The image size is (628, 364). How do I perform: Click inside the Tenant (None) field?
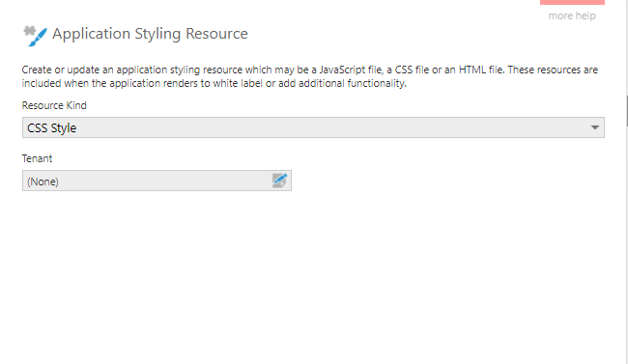pyautogui.click(x=157, y=181)
